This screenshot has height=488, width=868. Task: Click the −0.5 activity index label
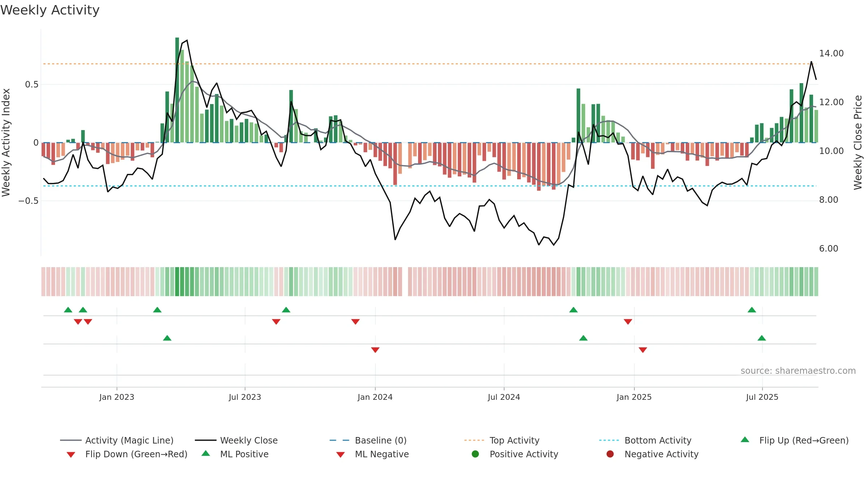pyautogui.click(x=28, y=201)
